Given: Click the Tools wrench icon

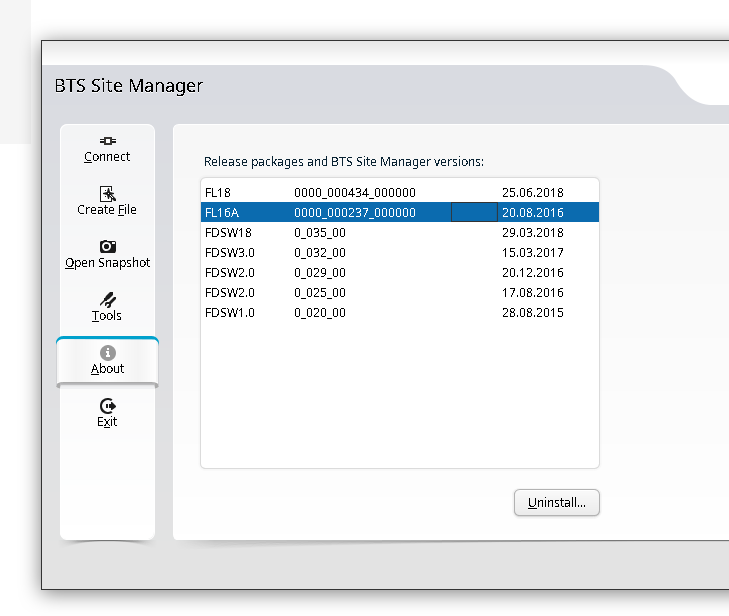Looking at the screenshot, I should (x=107, y=299).
